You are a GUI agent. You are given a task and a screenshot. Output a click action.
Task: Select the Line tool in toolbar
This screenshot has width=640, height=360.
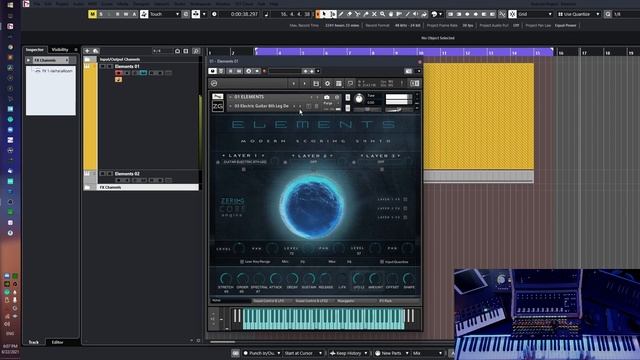tap(407, 14)
